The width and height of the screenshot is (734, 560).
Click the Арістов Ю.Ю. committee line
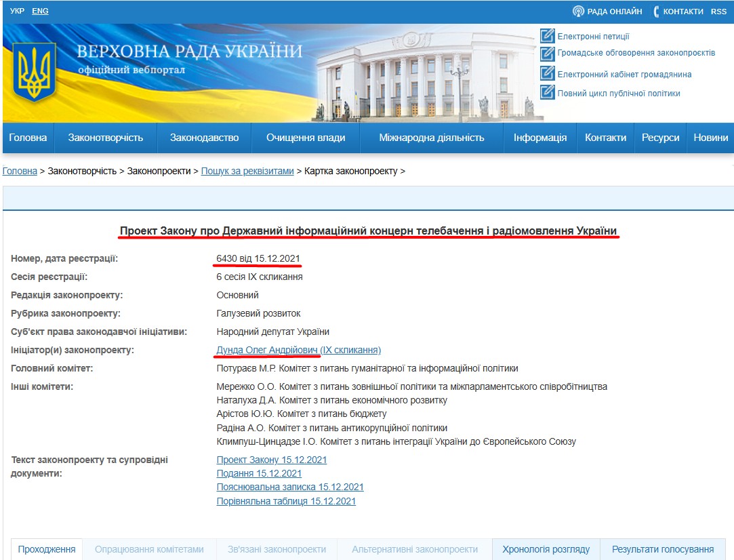coord(302,414)
